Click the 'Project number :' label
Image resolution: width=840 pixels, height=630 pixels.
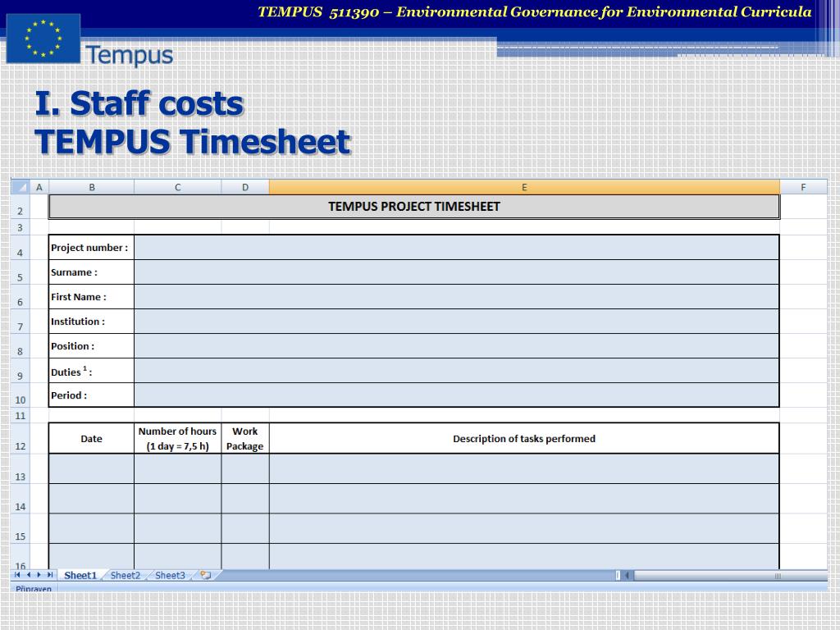pos(89,248)
